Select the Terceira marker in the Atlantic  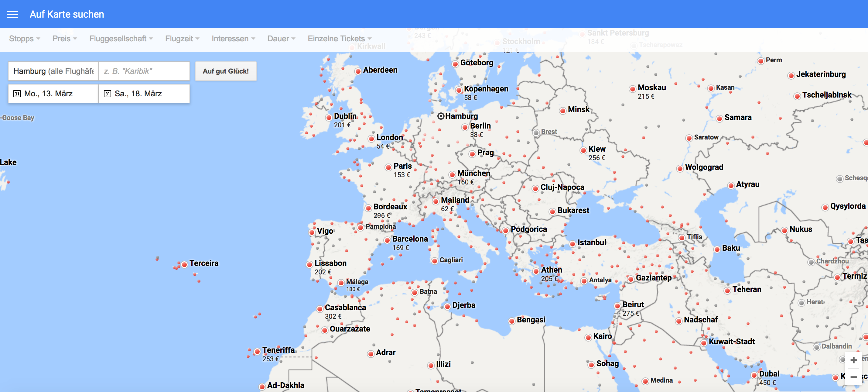(185, 264)
